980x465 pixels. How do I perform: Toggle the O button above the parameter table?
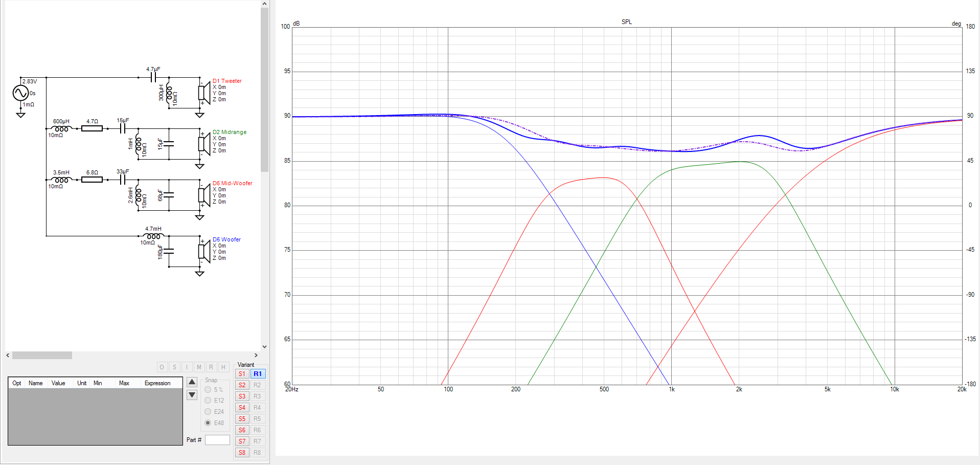coord(162,367)
